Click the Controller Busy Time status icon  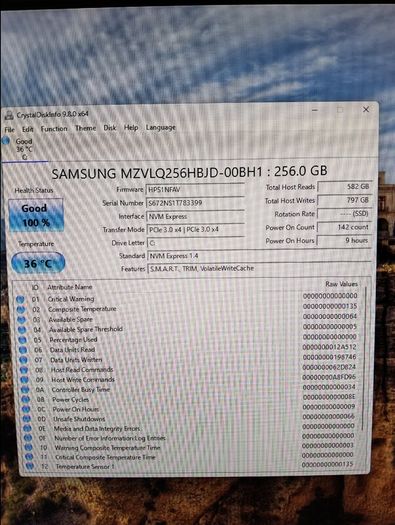point(25,390)
